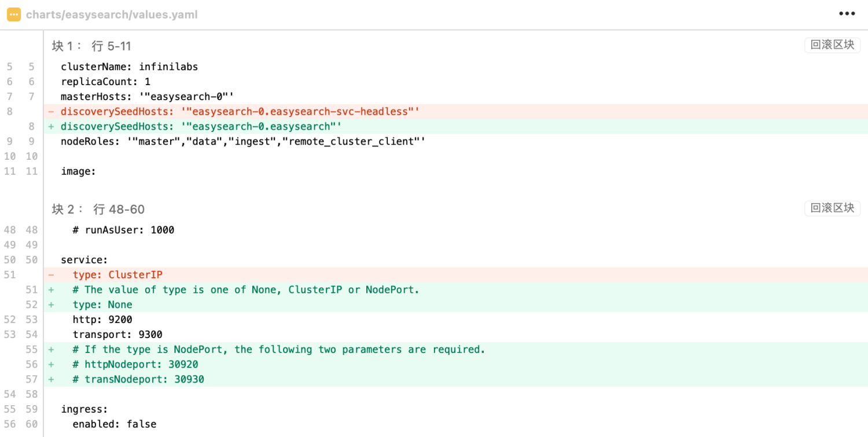Image resolution: width=868 pixels, height=437 pixels.
Task: Click new line number 57 in gutter
Action: (x=31, y=380)
